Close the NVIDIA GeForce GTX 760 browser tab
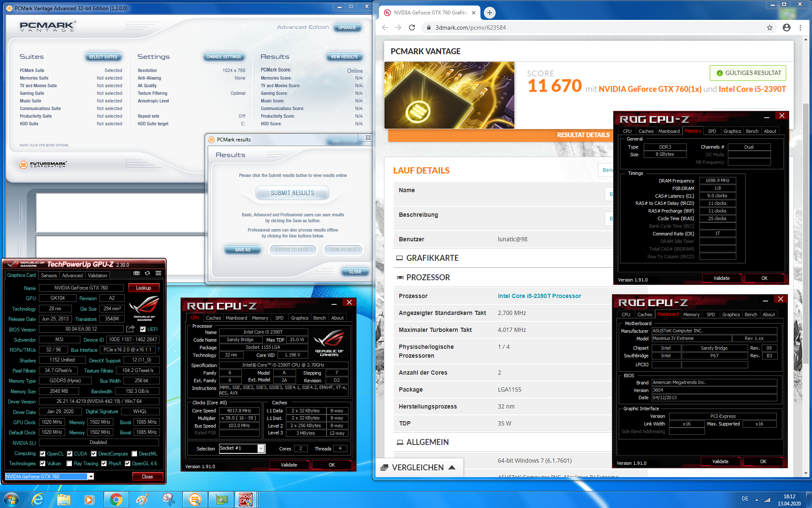The height and width of the screenshot is (508, 812). click(x=474, y=13)
